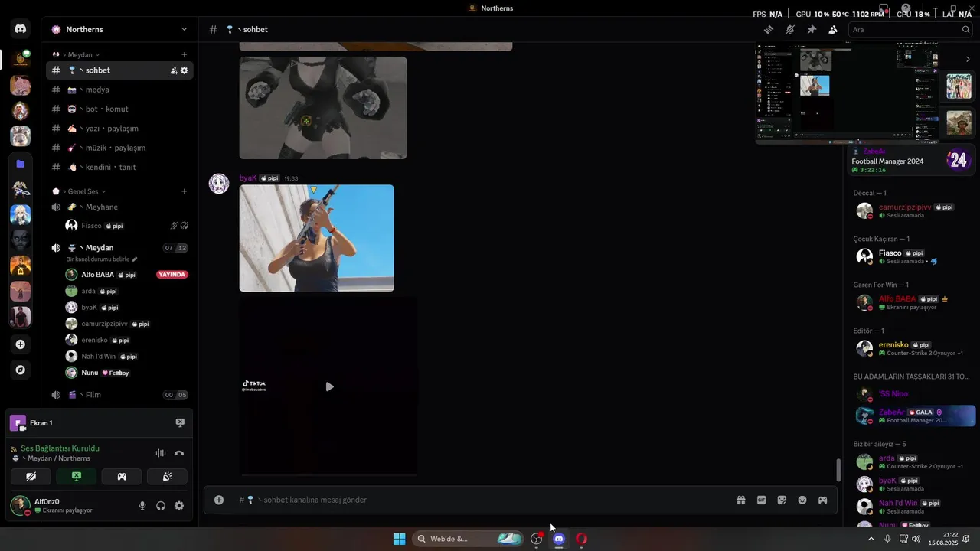
Task: Open notification settings bell in header
Action: [x=790, y=30]
